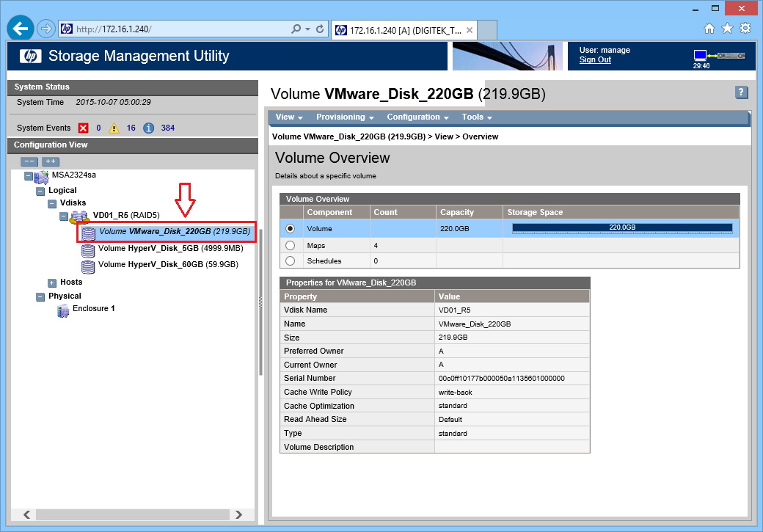Click the info events count 384
The height and width of the screenshot is (532, 763).
coord(168,128)
